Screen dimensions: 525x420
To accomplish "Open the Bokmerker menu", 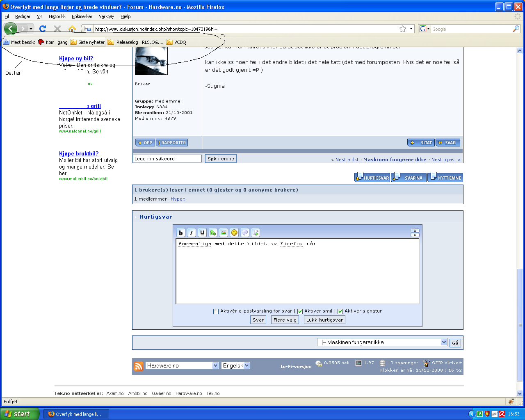I will point(82,16).
